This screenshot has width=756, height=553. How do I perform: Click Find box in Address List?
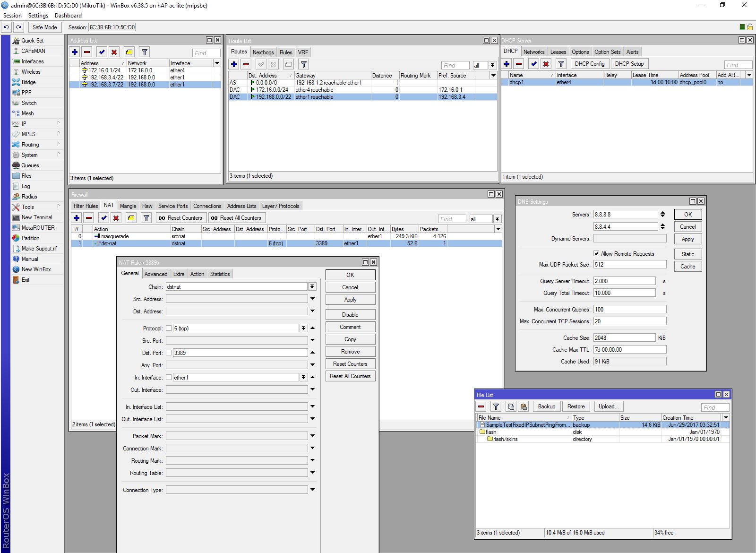click(x=206, y=53)
